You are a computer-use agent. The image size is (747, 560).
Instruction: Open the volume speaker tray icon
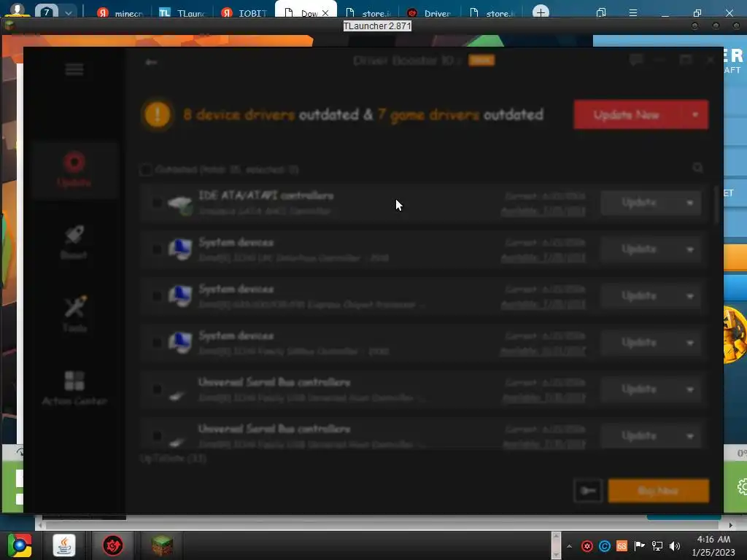coord(675,546)
